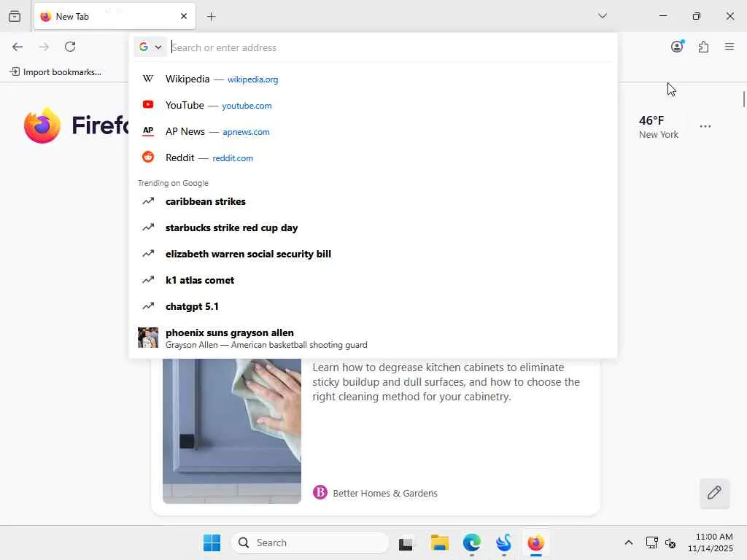Select the Wikipedia suggestion row
Image resolution: width=747 pixels, height=560 pixels.
coord(373,79)
